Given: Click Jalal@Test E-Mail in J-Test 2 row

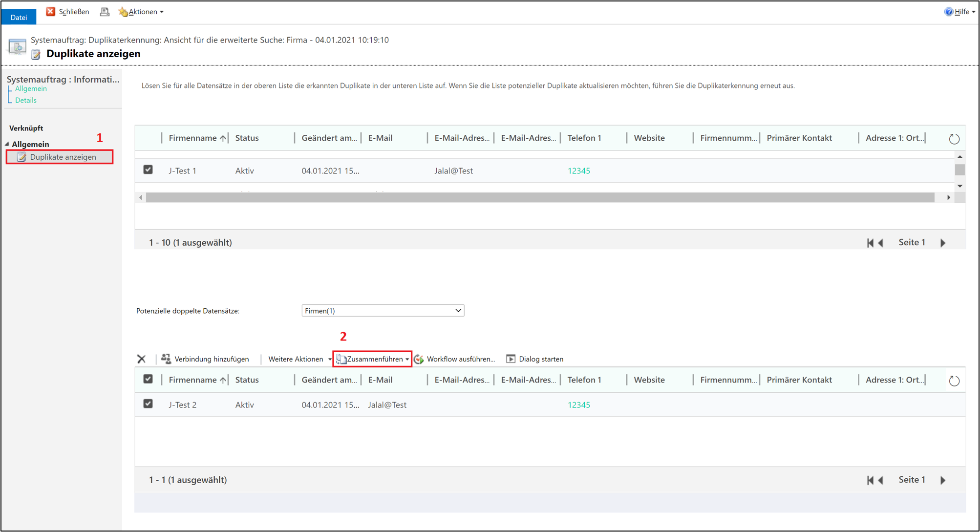Looking at the screenshot, I should (387, 404).
